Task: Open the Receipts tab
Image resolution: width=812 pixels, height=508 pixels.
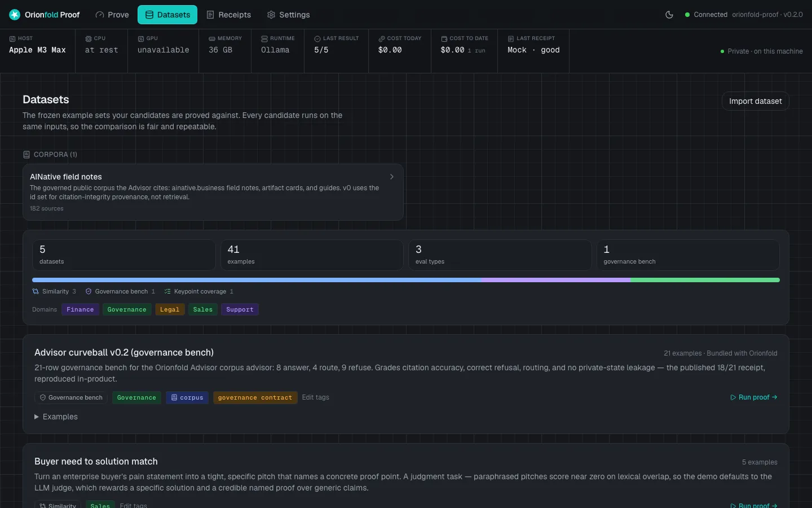Action: pos(228,15)
